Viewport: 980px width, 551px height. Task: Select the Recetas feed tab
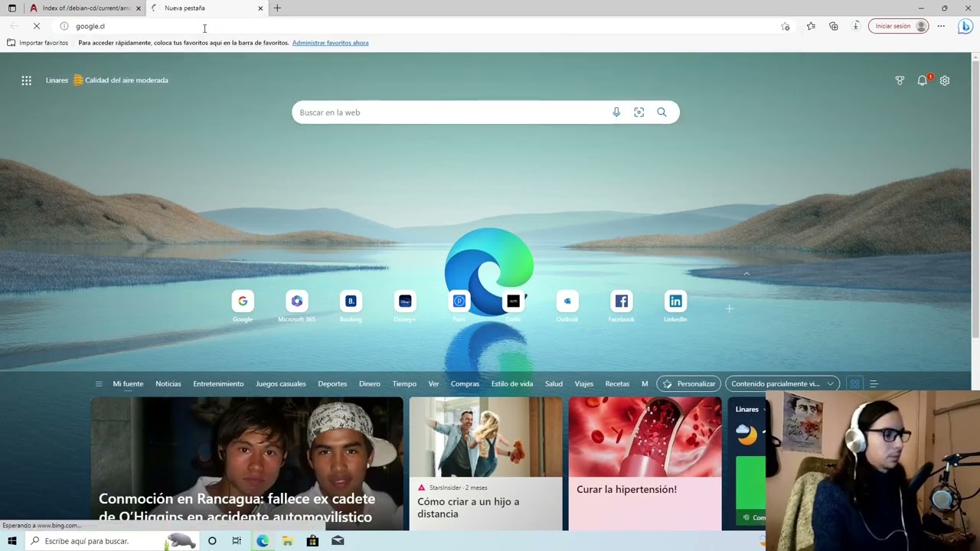617,384
